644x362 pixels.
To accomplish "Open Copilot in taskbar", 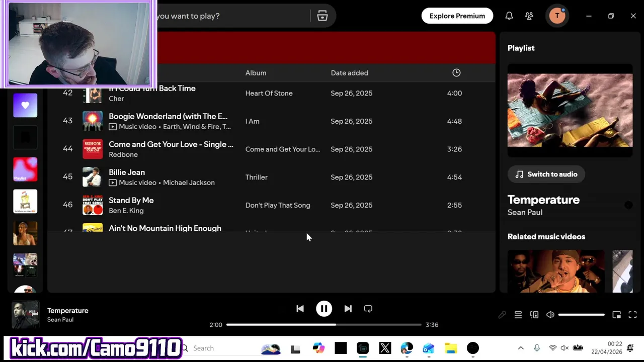I will (318, 348).
